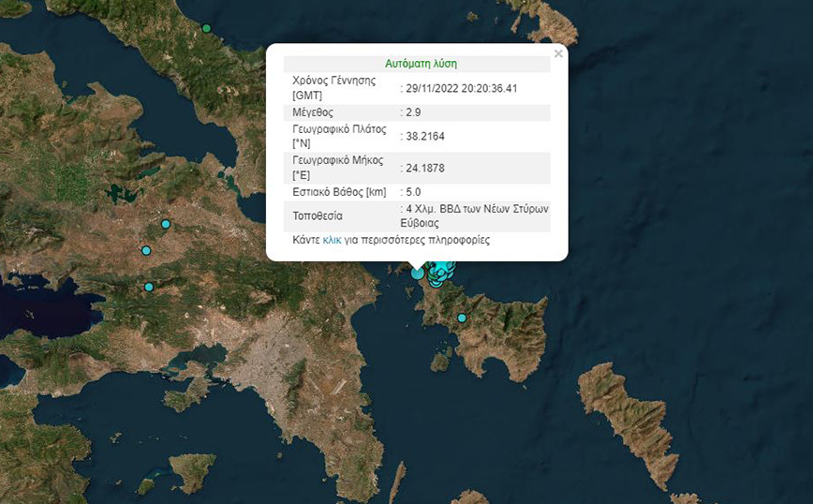Open the 'κλικ' link for more information
813x504 pixels.
(x=332, y=241)
